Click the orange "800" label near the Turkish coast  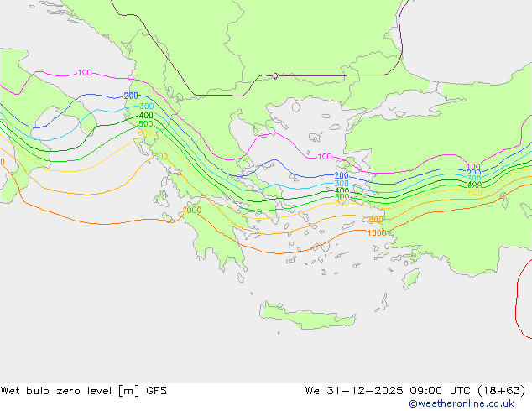[x=376, y=220]
